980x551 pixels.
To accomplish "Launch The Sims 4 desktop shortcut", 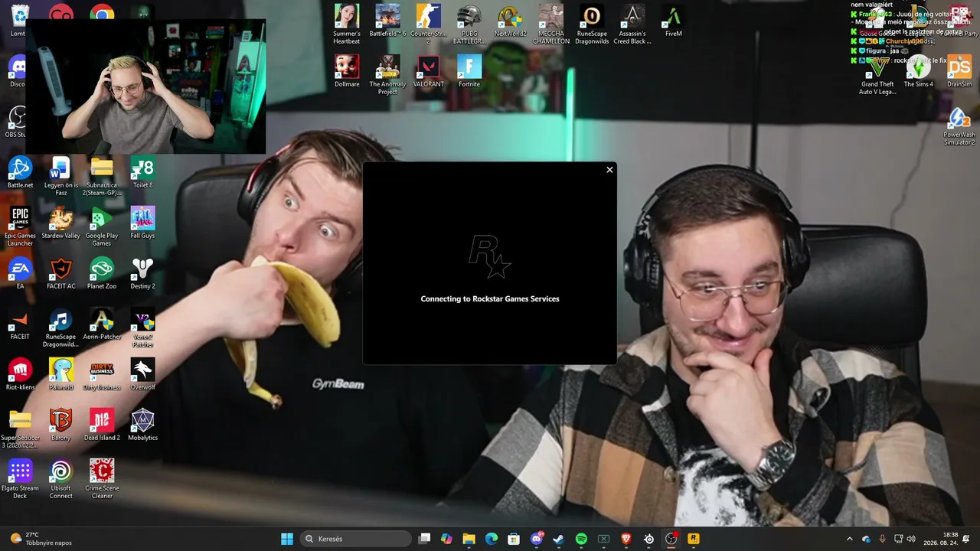I will 919,71.
